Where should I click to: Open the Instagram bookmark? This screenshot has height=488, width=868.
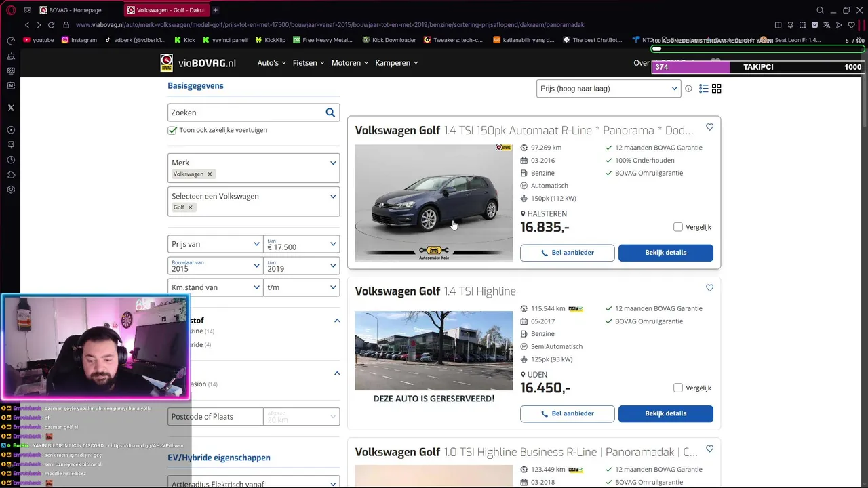79,40
